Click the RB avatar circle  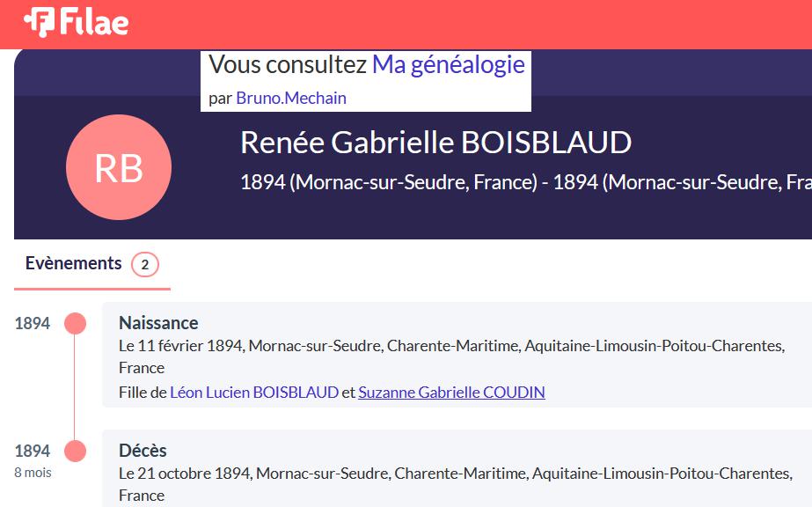tap(119, 167)
